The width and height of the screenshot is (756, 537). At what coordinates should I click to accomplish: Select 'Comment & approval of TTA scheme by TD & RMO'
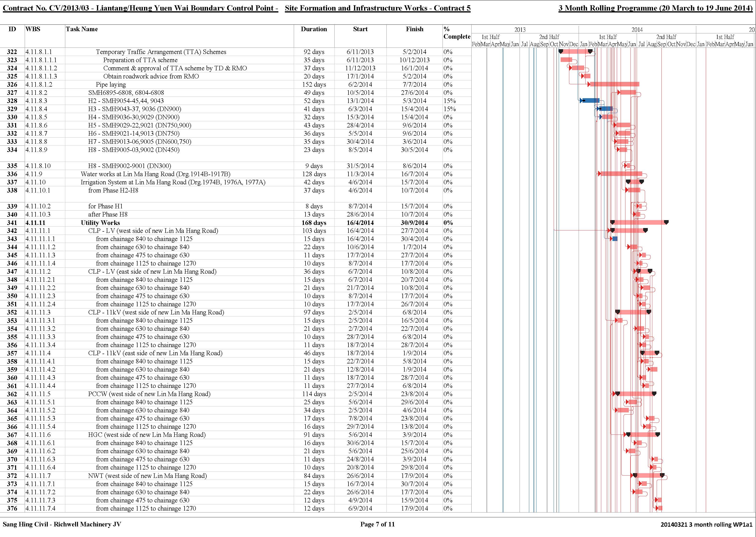point(175,68)
